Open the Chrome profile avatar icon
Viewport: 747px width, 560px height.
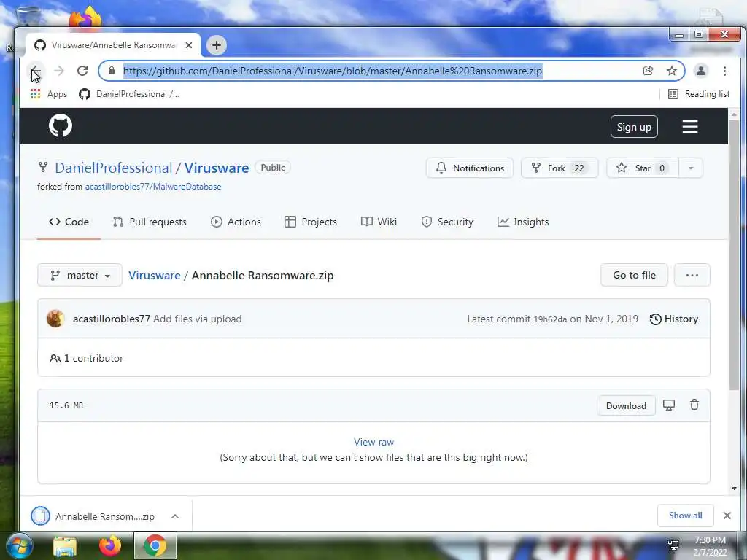pyautogui.click(x=701, y=71)
